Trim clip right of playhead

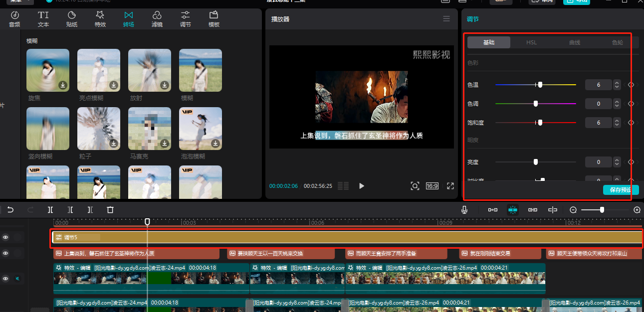pyautogui.click(x=90, y=210)
